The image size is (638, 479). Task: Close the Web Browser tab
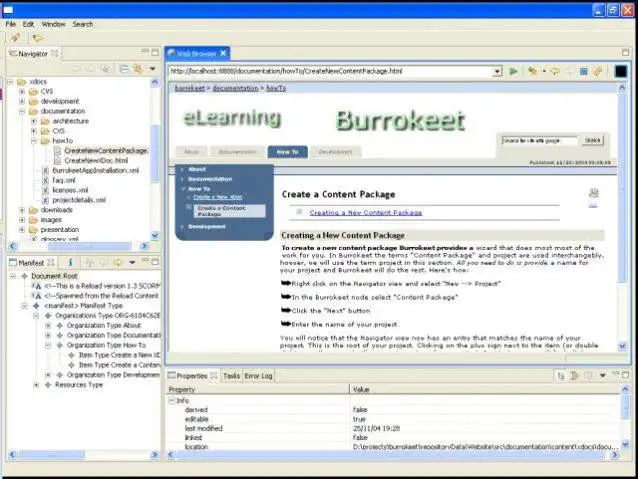[223, 53]
